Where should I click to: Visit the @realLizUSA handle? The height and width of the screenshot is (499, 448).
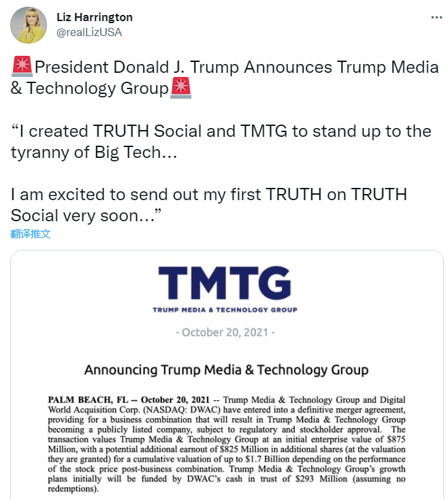(x=89, y=32)
